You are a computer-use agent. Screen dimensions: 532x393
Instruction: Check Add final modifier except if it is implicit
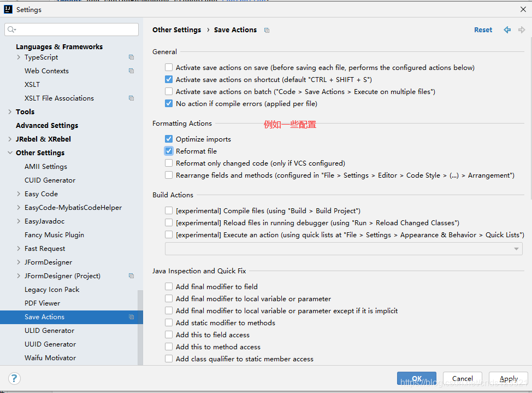[169, 310]
